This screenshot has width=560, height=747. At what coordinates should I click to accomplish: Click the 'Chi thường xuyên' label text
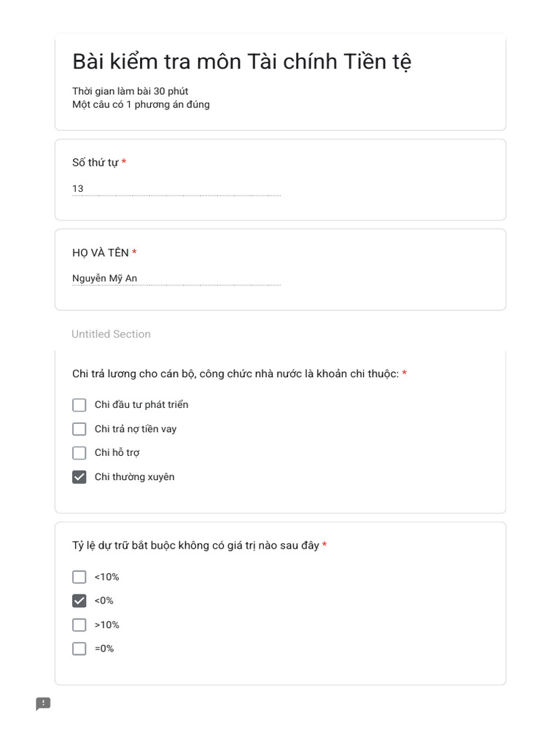point(135,477)
